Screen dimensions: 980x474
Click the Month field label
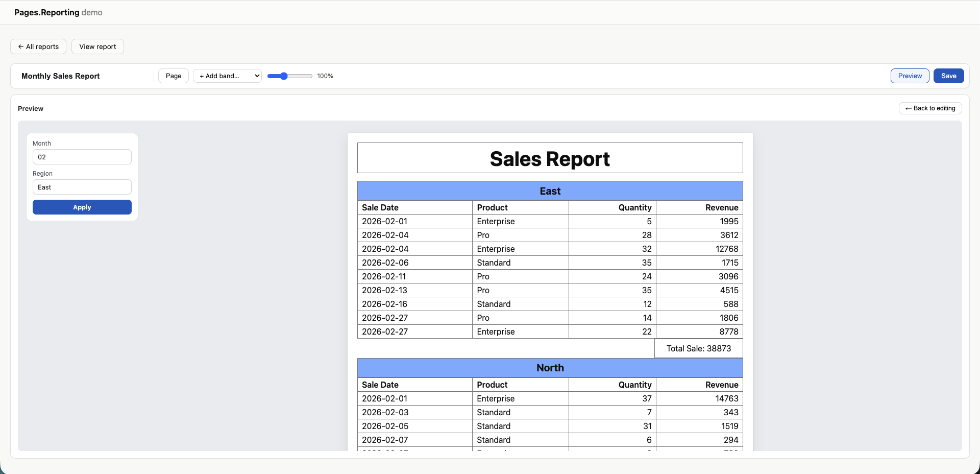(42, 144)
